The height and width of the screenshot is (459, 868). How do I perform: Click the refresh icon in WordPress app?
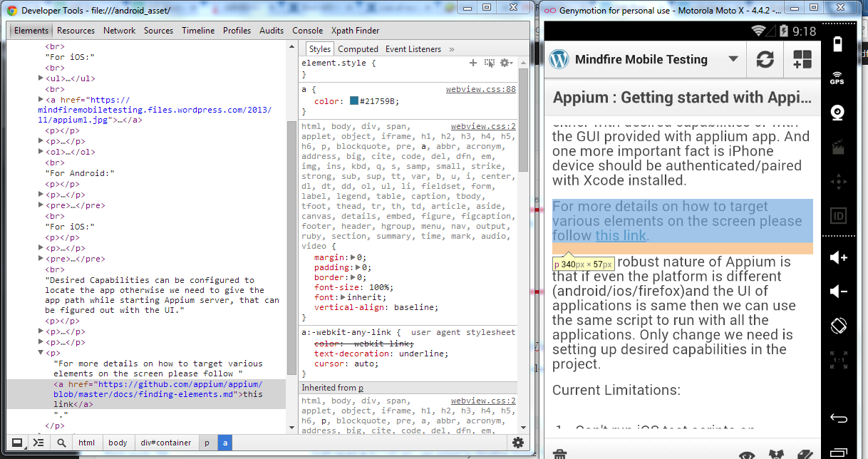point(765,60)
